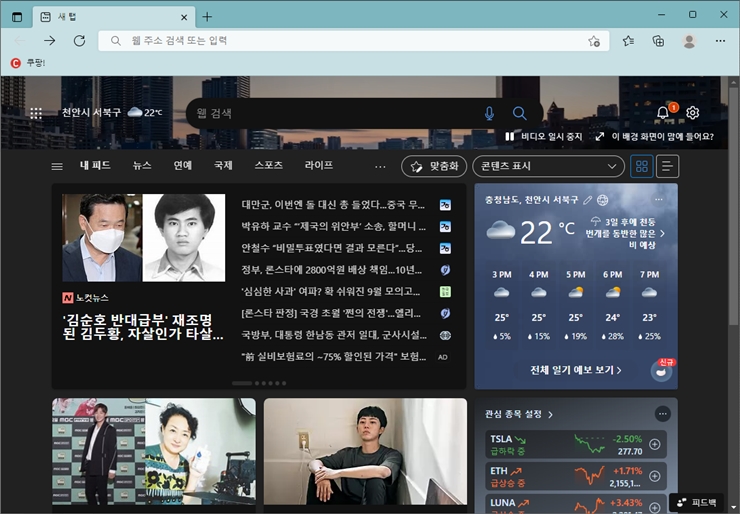Switch to list layout view
This screenshot has width=740, height=514.
[x=667, y=166]
